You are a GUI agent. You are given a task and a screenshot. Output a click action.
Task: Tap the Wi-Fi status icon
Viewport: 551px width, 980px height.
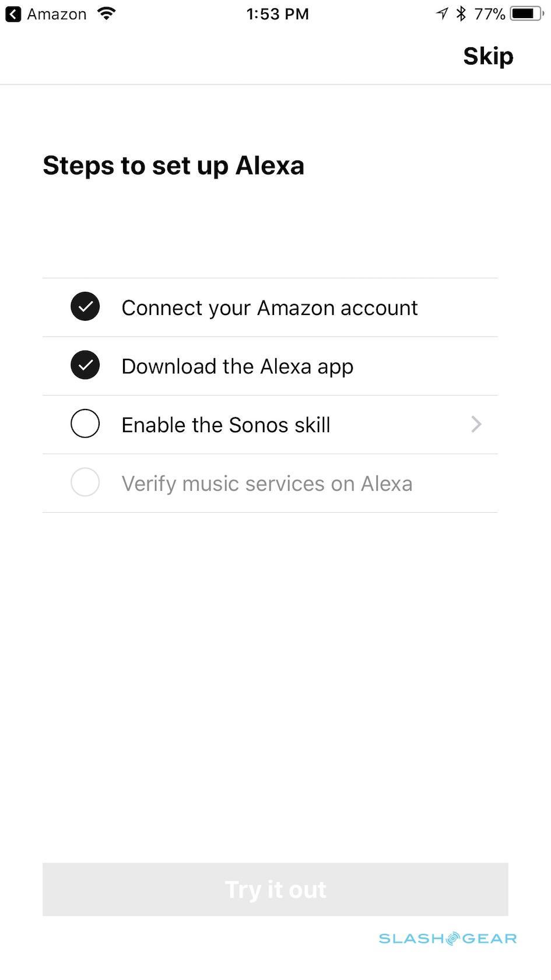point(106,13)
